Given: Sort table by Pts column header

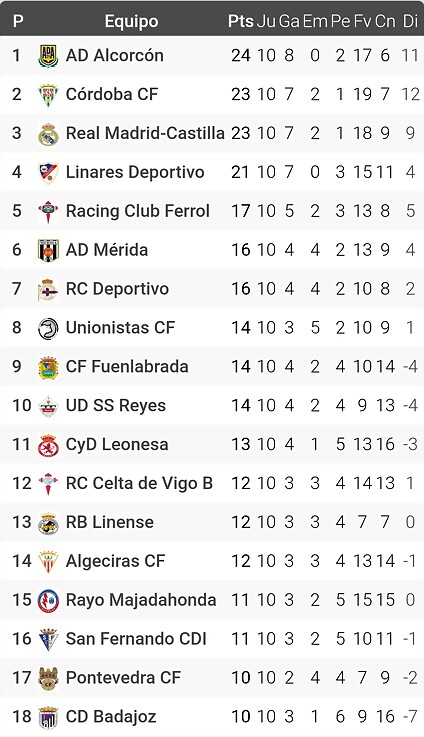Looking at the screenshot, I should 241,21.
